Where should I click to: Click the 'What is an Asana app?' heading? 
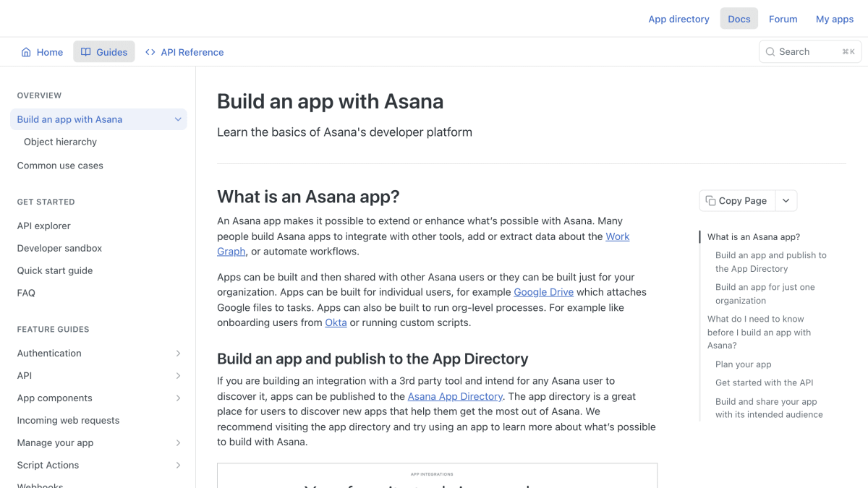click(x=308, y=197)
